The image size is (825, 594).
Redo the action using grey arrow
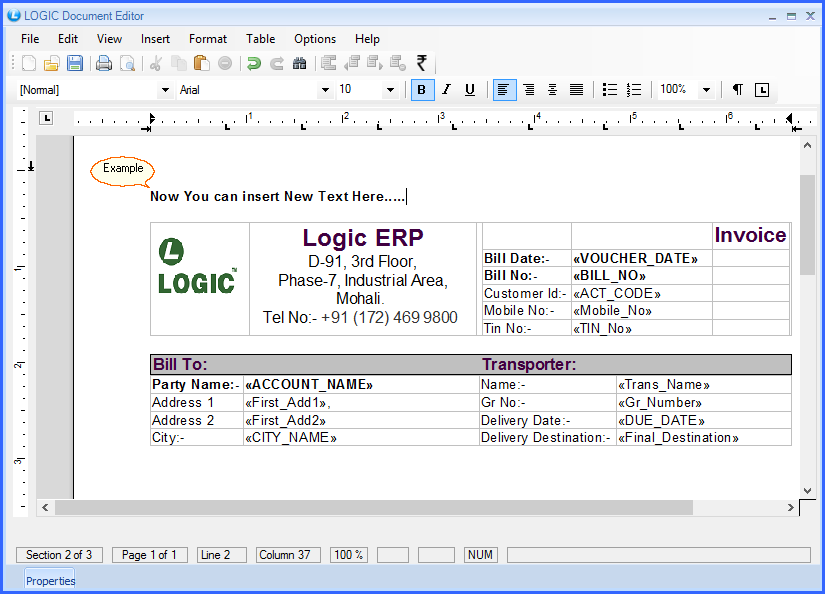point(277,63)
